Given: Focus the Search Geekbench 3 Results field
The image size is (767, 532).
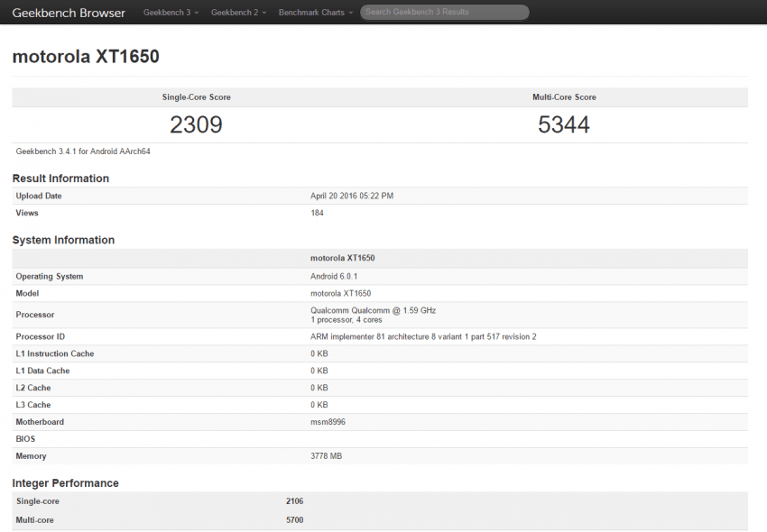Looking at the screenshot, I should (445, 13).
